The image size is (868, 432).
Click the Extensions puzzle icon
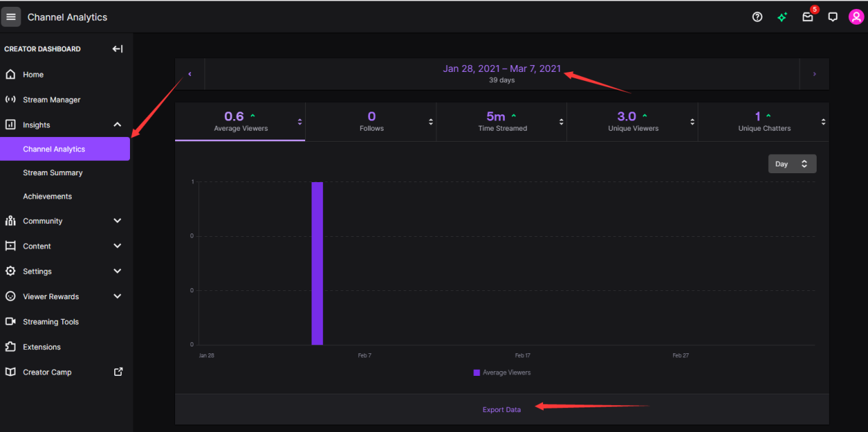(x=10, y=347)
